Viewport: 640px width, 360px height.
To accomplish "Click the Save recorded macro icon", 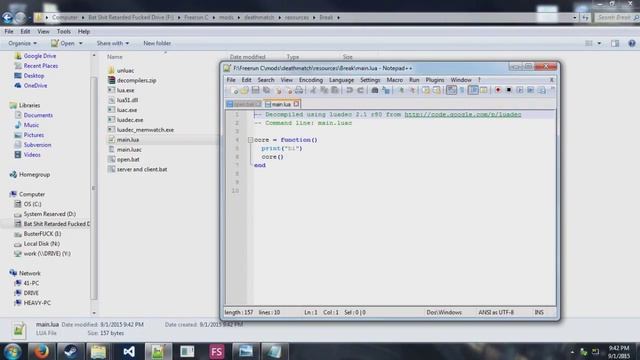I will pos(542,90).
